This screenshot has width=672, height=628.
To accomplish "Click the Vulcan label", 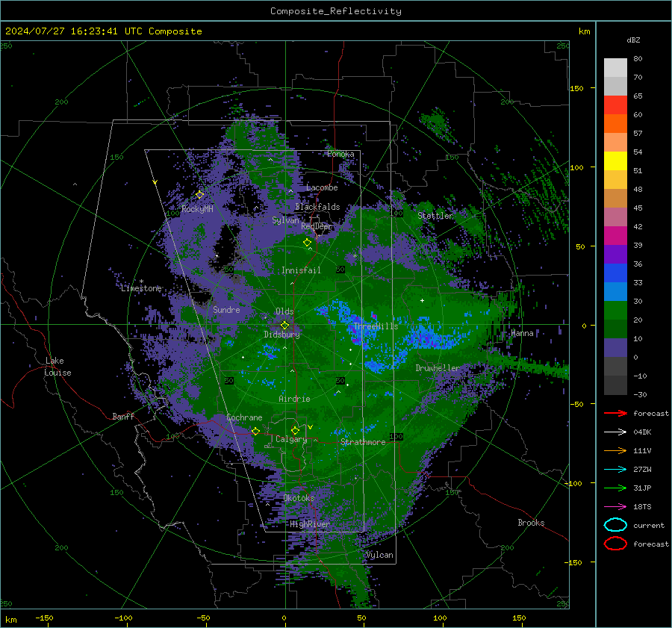I will (x=379, y=555).
